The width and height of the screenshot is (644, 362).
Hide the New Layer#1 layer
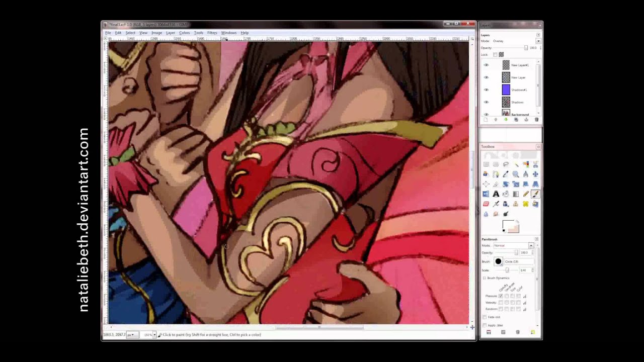[x=486, y=65]
